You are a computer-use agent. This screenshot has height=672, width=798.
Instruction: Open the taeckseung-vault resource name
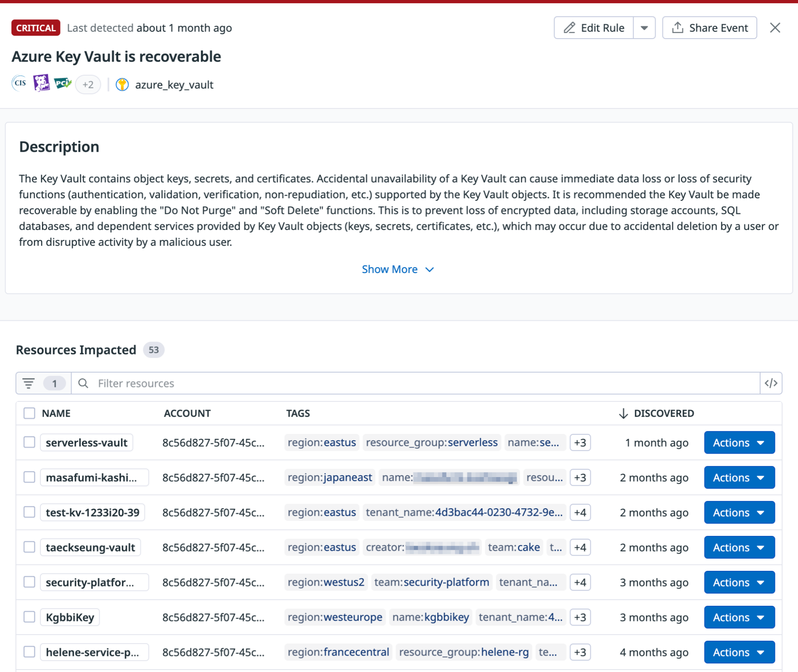(x=91, y=547)
